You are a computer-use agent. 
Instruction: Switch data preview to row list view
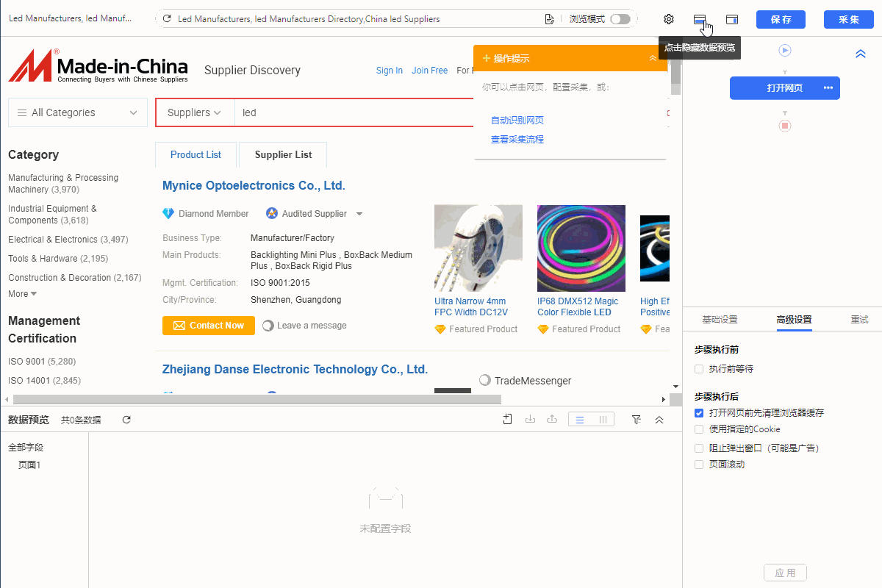pos(580,420)
